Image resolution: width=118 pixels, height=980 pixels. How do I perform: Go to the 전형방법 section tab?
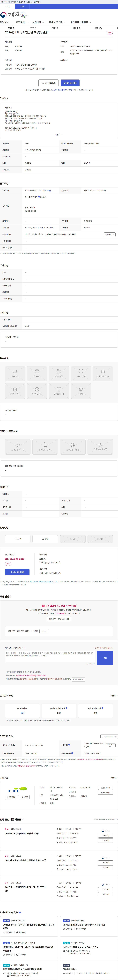[x=99, y=28]
